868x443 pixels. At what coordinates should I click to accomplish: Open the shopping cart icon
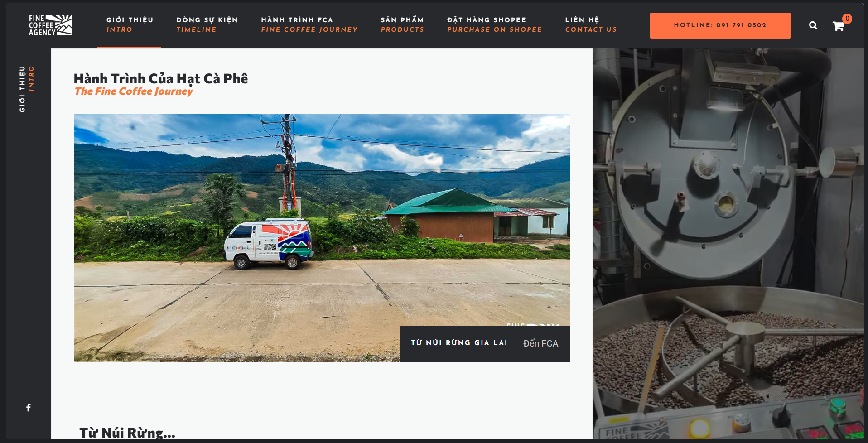click(x=838, y=26)
